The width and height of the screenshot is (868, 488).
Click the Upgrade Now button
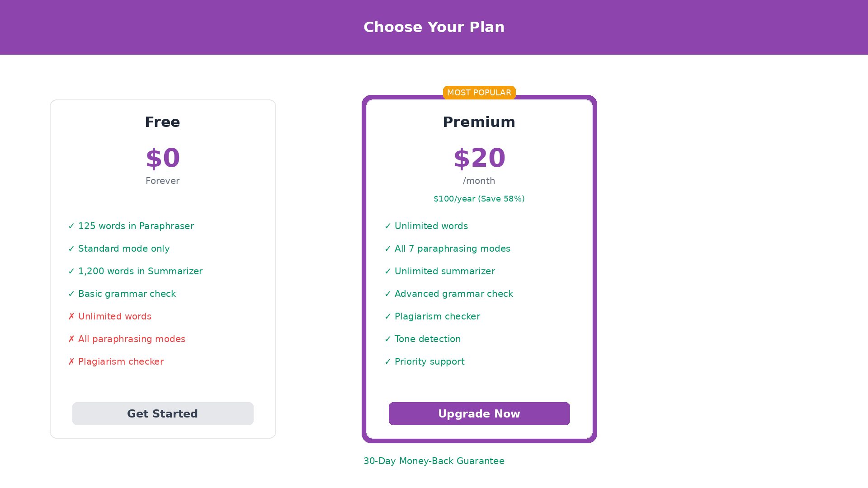coord(479,413)
